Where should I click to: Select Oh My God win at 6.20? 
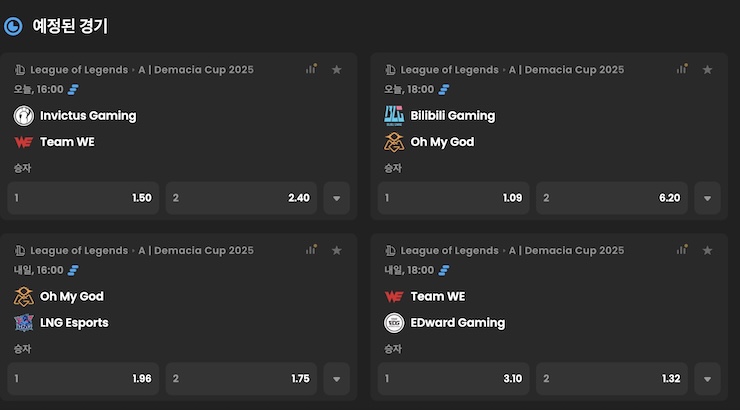[612, 198]
